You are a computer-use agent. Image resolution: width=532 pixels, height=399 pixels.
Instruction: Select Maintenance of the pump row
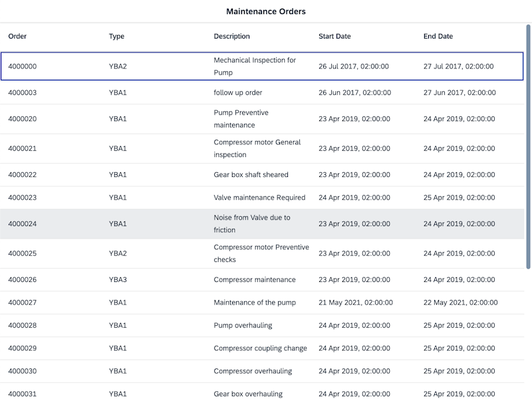262,303
